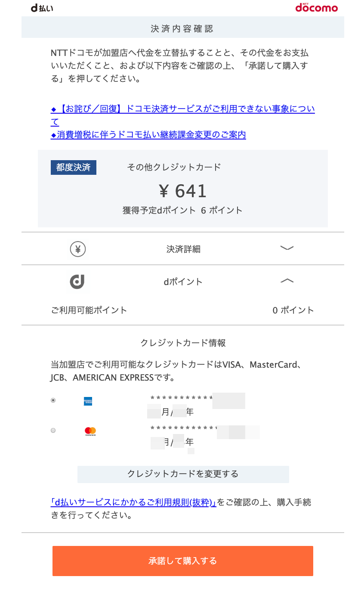The image size is (364, 589).
Task: Open the d払いサービスにかかるご利用規則(抜粋) link
Action: [x=133, y=502]
